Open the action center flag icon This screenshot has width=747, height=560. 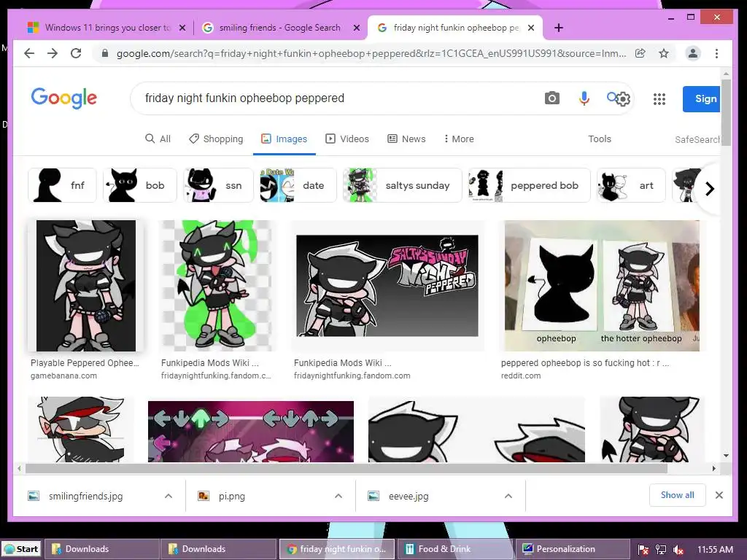[643, 550]
